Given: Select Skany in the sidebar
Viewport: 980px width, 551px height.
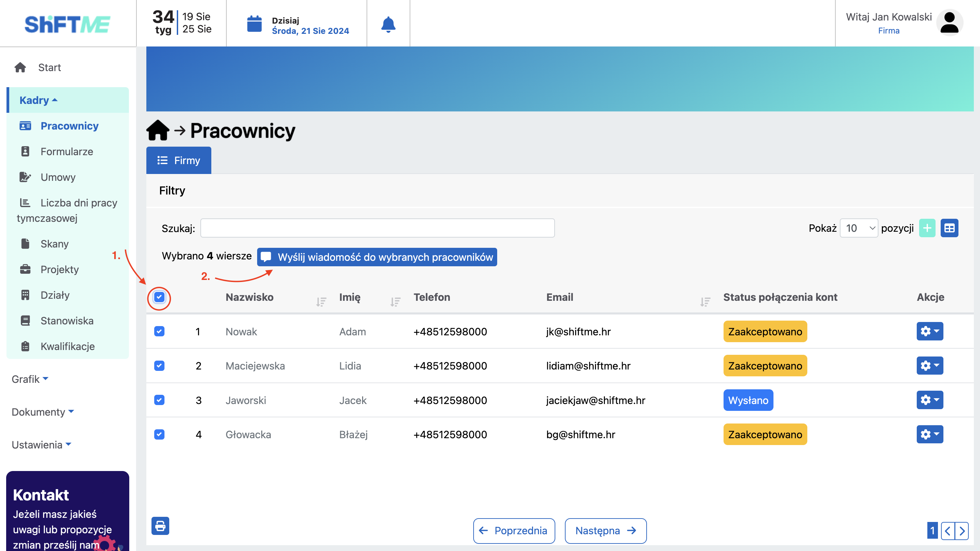Looking at the screenshot, I should [x=55, y=244].
